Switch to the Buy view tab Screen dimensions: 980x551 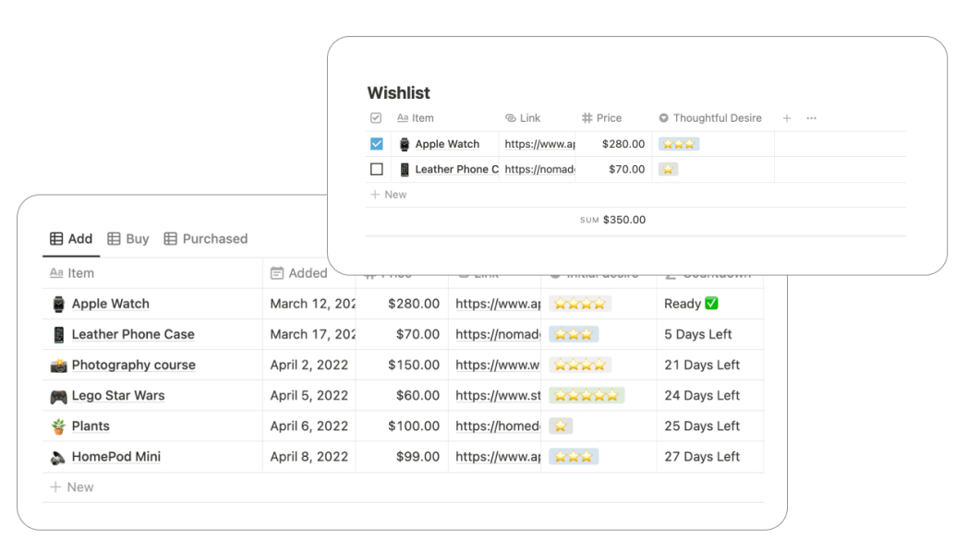(x=128, y=239)
